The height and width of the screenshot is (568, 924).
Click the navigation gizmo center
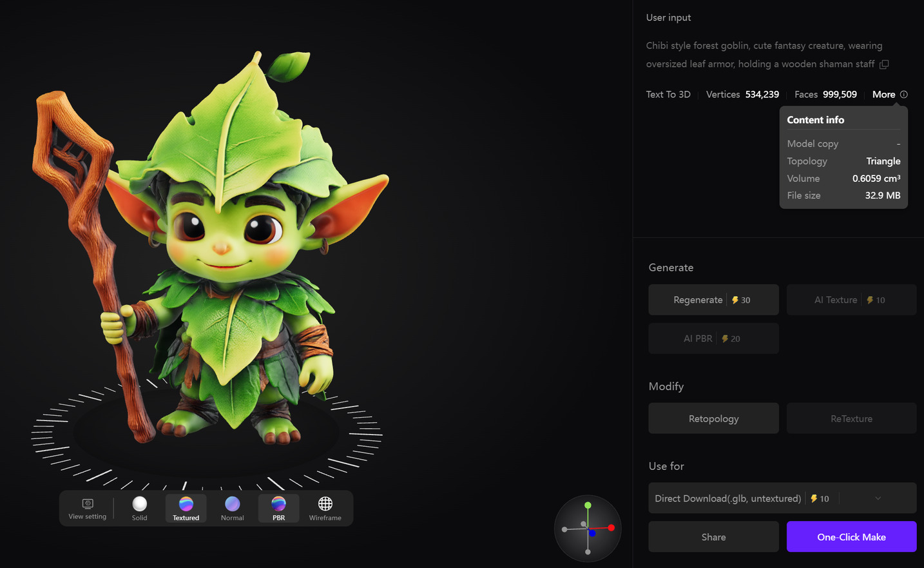(588, 529)
